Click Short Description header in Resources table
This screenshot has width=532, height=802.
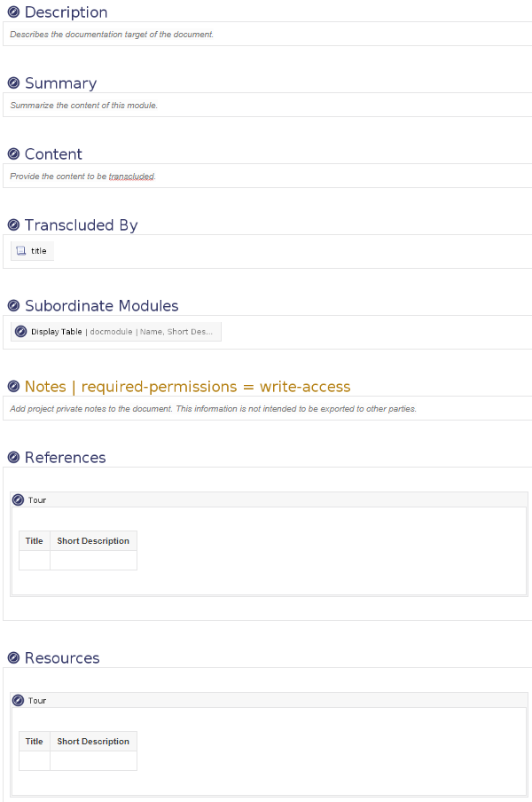point(93,742)
